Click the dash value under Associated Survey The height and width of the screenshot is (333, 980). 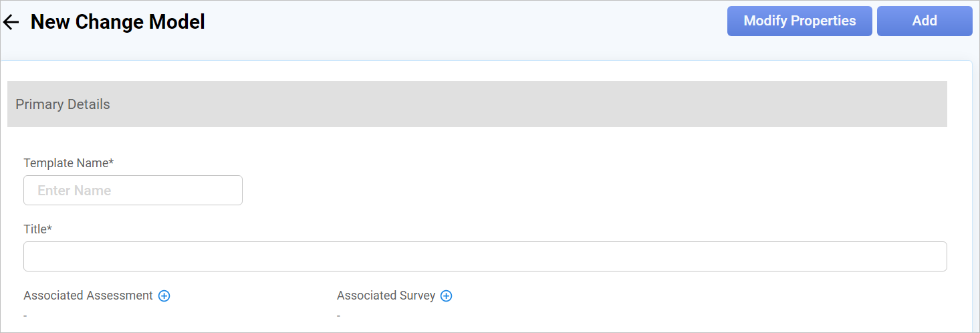339,315
